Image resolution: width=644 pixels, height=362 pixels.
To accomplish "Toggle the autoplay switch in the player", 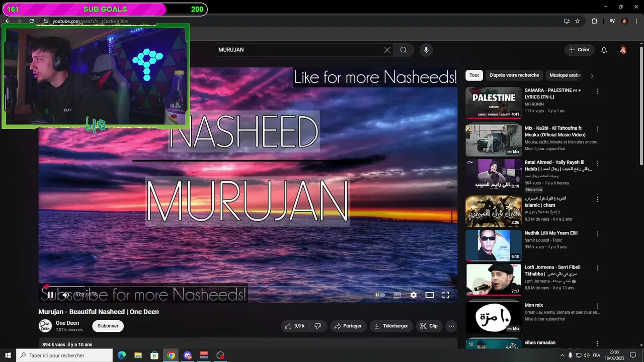I will pos(380,295).
